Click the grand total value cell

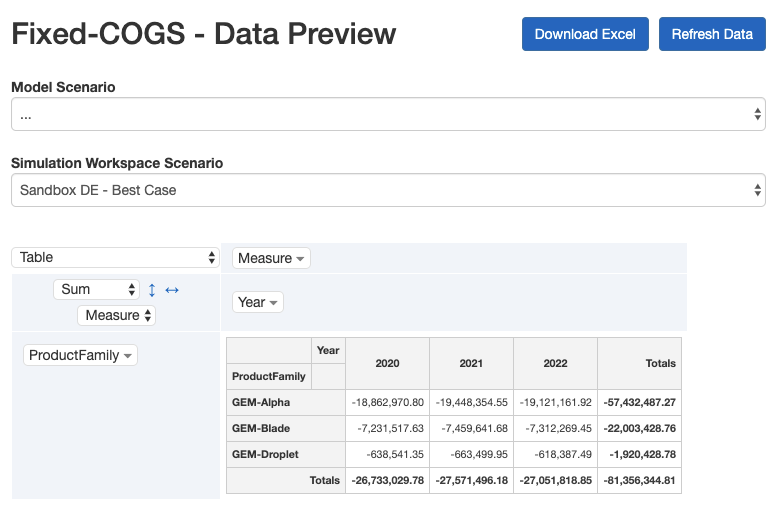point(639,480)
